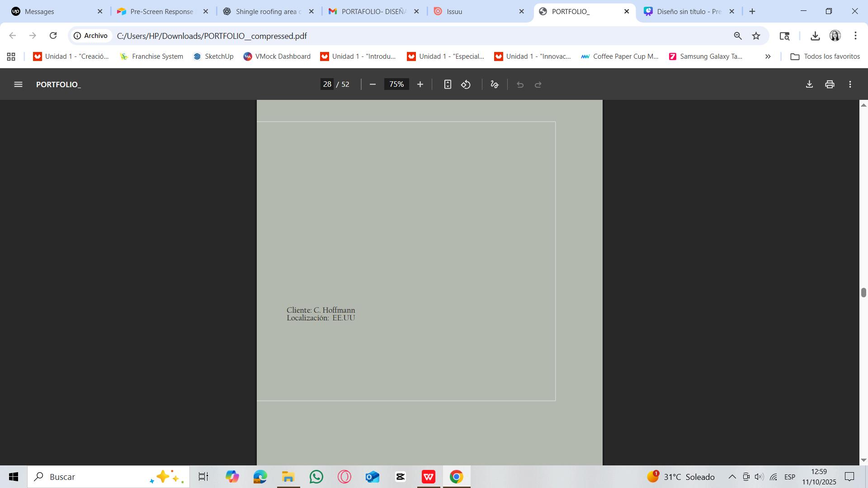Click the 75% zoom level field
The image size is (868, 488).
[396, 84]
